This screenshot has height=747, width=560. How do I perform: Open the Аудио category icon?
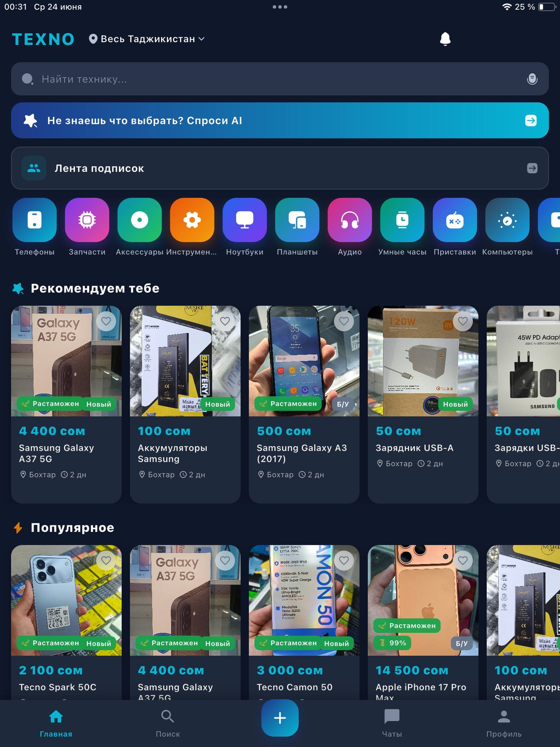click(x=349, y=220)
